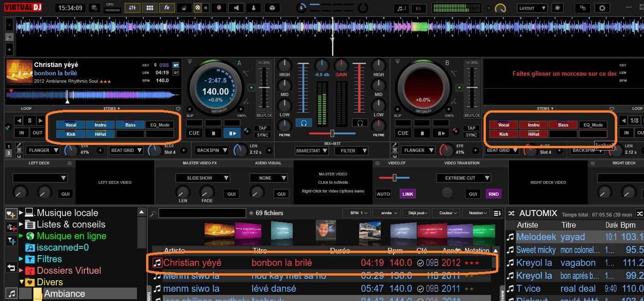The height and width of the screenshot is (301, 644).
Task: Open the mixer panel icon in top toolbar
Action: click(132, 8)
